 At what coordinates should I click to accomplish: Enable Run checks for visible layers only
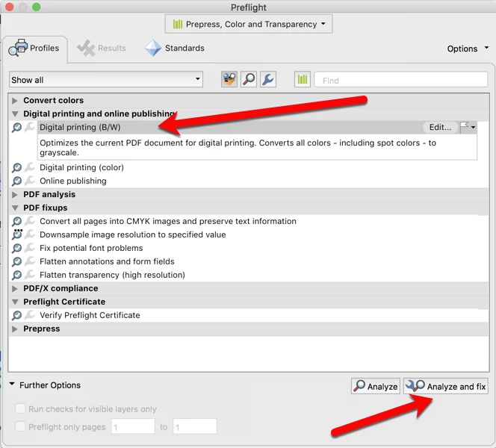coord(20,408)
